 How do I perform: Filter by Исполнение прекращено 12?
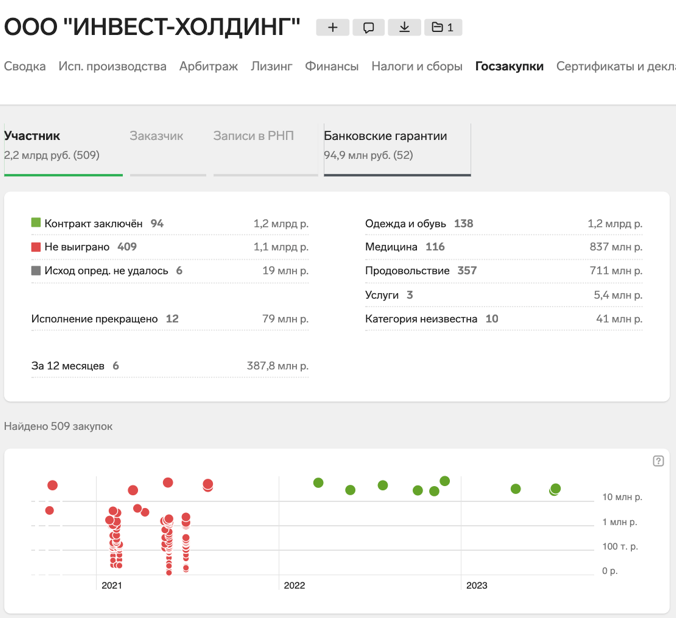coord(170,319)
